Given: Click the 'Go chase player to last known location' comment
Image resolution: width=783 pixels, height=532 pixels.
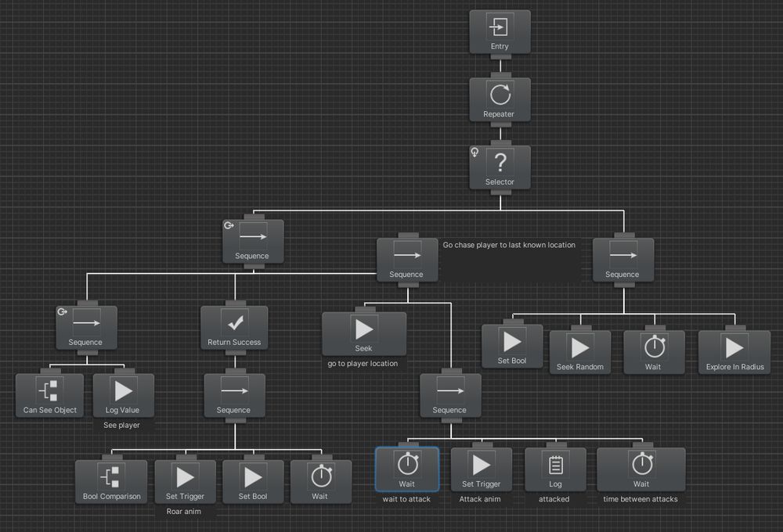Looking at the screenshot, I should pyautogui.click(x=509, y=245).
